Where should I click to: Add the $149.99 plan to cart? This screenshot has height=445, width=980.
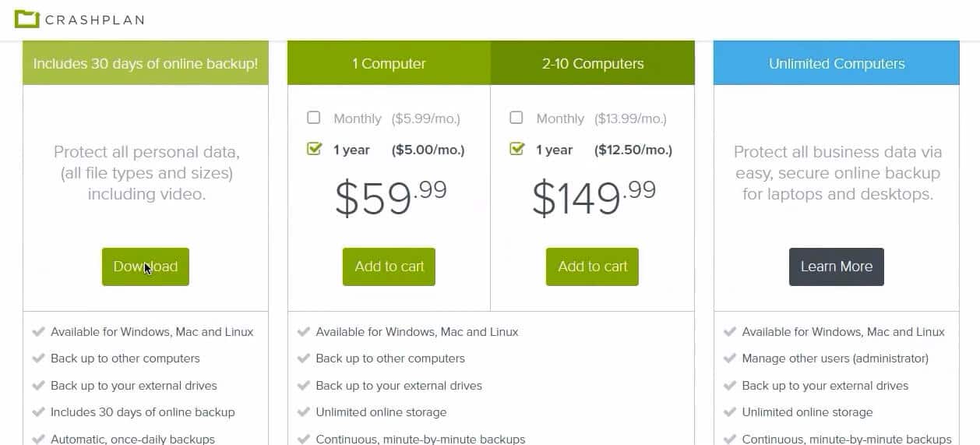(592, 267)
